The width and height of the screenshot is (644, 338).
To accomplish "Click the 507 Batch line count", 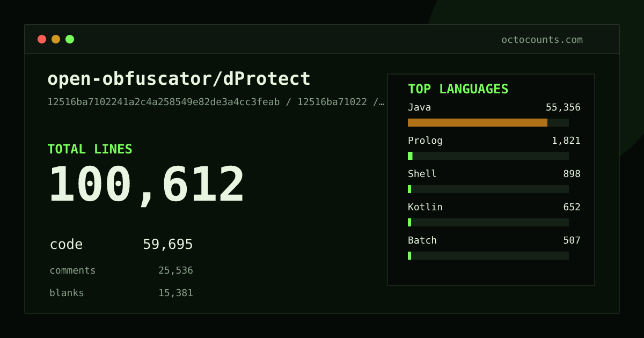I will 572,240.
